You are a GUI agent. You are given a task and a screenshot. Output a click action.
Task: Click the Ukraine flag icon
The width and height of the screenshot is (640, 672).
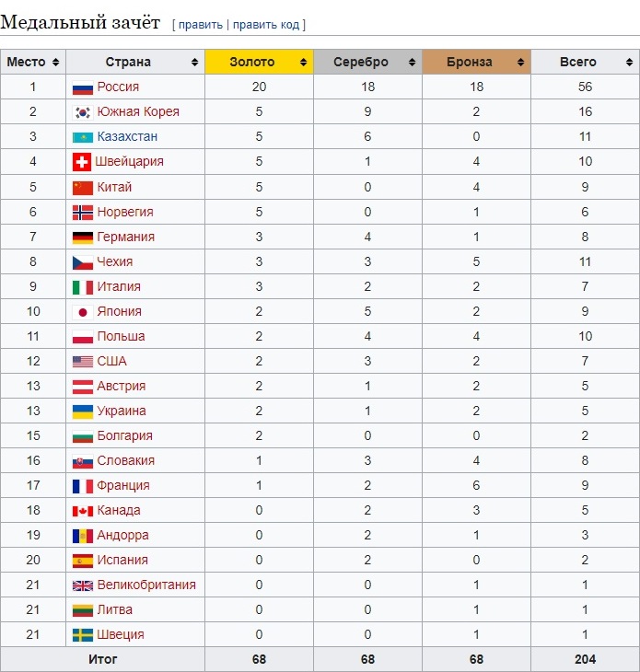[x=83, y=411]
